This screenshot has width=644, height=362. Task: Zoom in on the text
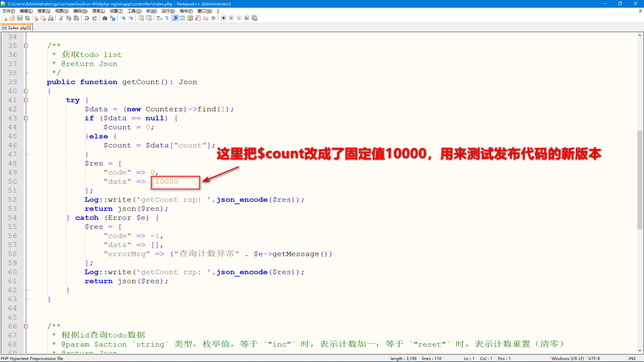[x=123, y=18]
